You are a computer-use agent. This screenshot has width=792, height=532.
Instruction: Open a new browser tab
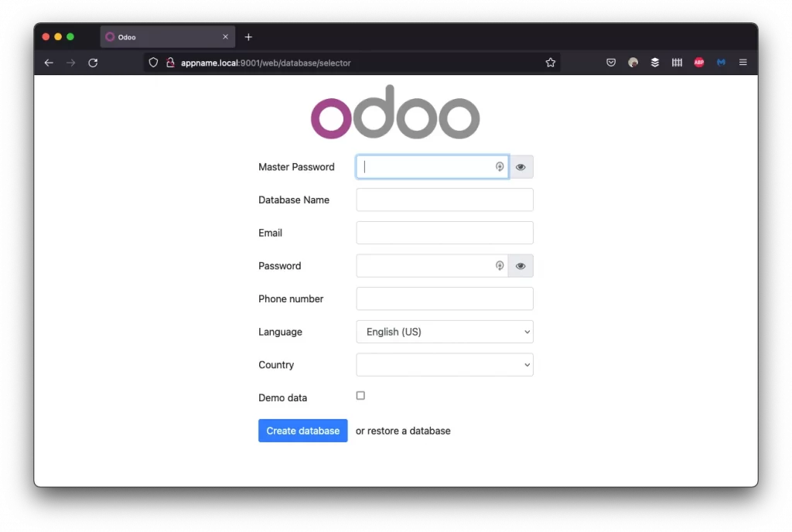[248, 37]
